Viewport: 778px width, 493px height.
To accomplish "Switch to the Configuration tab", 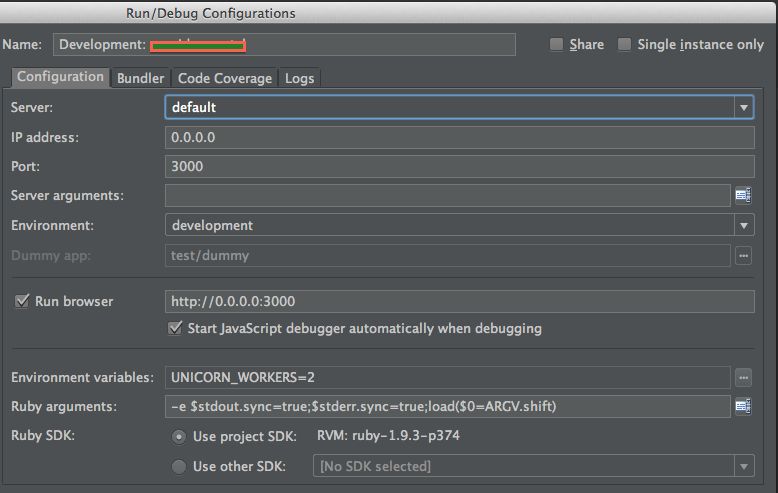I will click(x=60, y=77).
